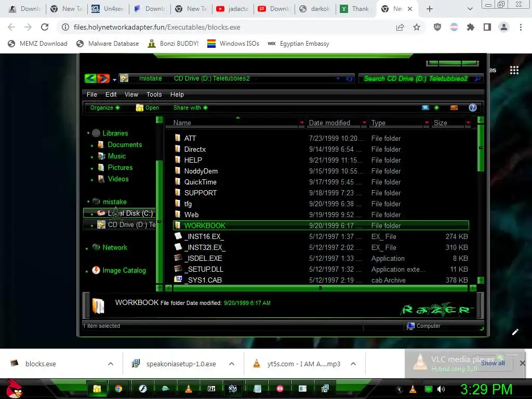Reload the Chrome page
This screenshot has height=399, width=532.
coord(45,27)
